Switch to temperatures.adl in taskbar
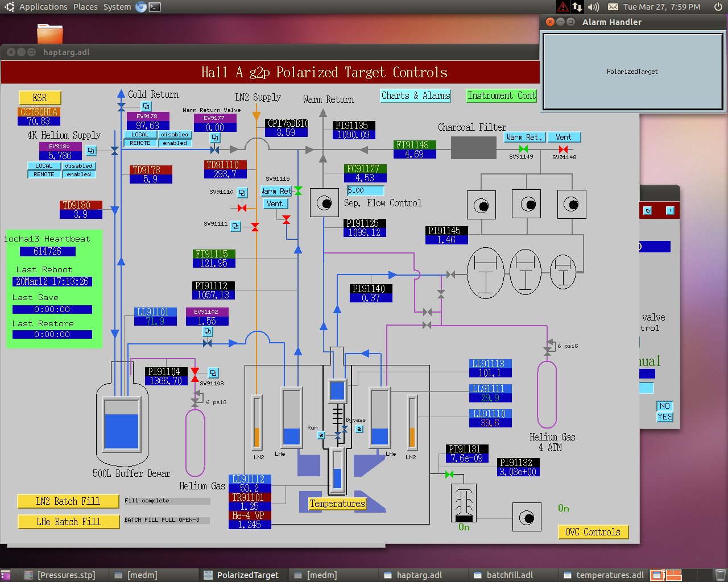Viewport: 728px width, 582px height. [603, 575]
